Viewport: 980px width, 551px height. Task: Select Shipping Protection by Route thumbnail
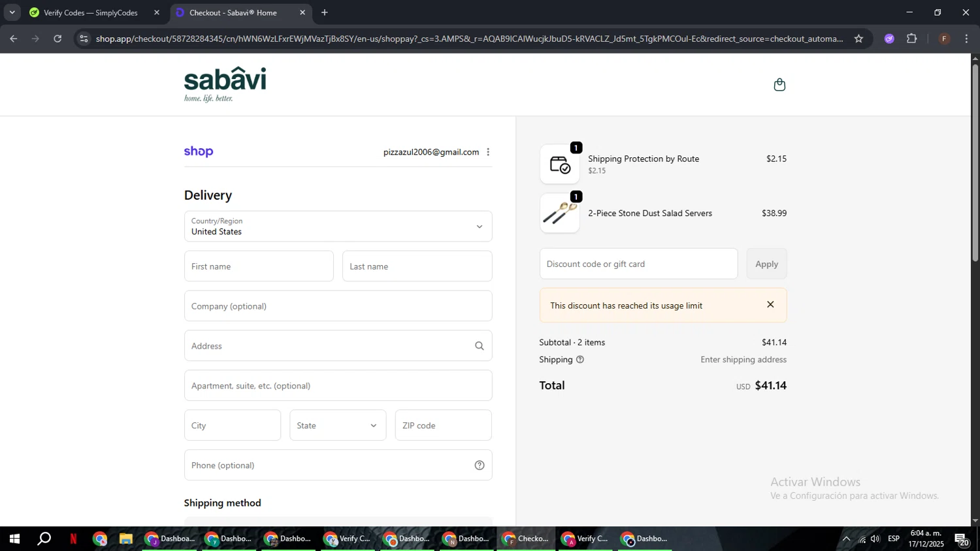560,164
